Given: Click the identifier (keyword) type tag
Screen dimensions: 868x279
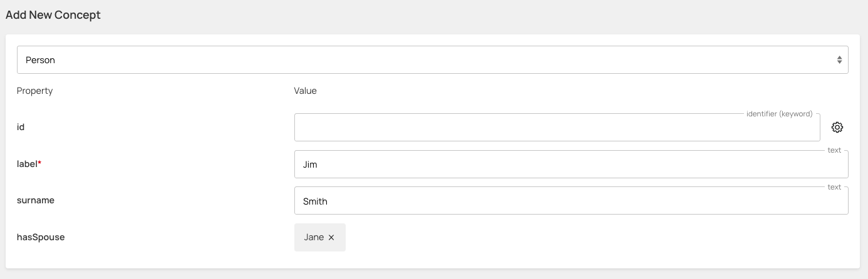Looking at the screenshot, I should point(779,114).
